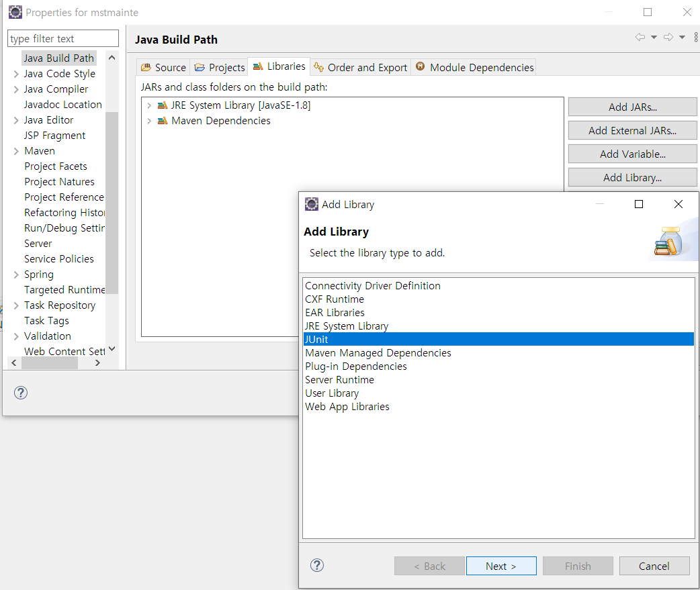Expand Task Repository tree item
The height and width of the screenshot is (590, 700).
coord(16,305)
